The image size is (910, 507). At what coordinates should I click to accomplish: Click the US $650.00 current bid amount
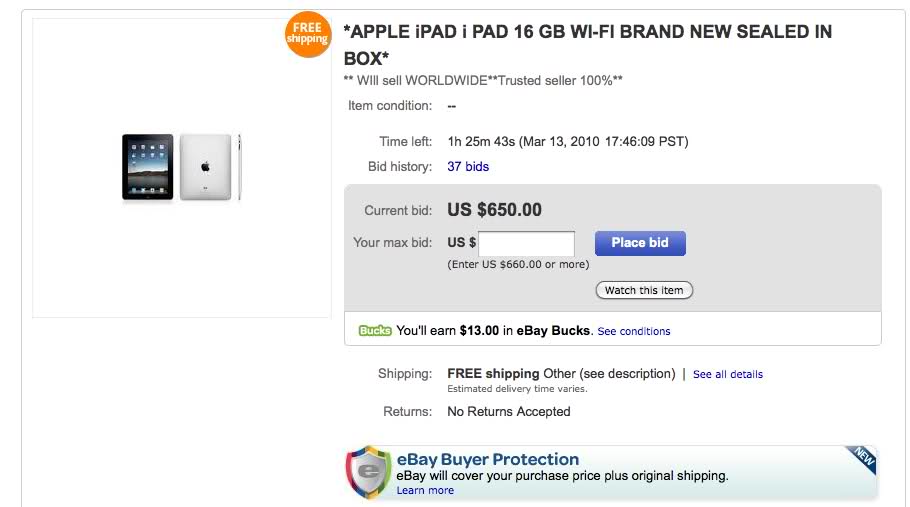[x=494, y=210]
